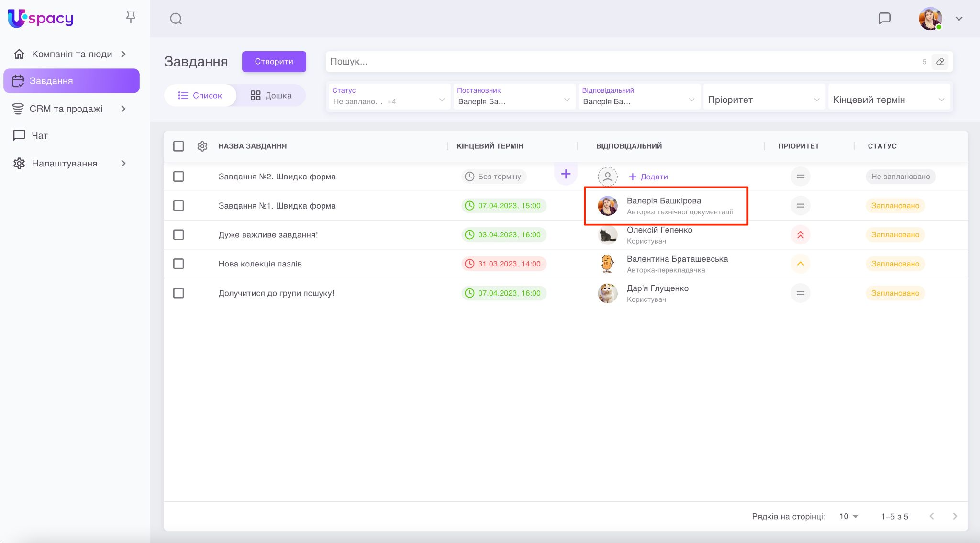The width and height of the screenshot is (980, 543).
Task: Expand the Пріоритет filter dropdown
Action: (763, 100)
